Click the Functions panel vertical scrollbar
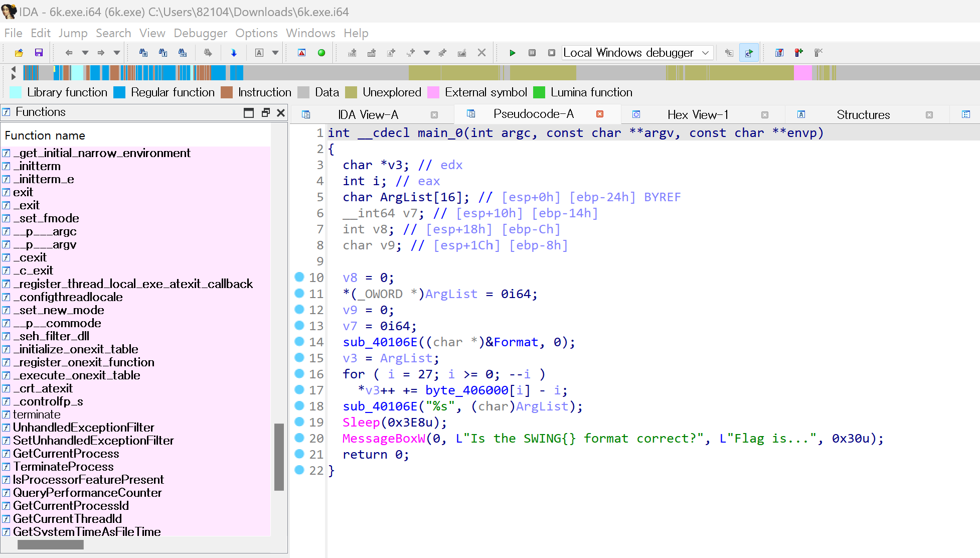 [279, 457]
